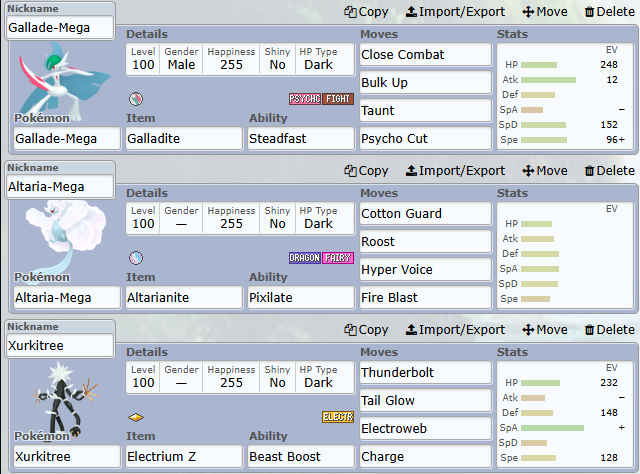
Task: Click Xurkitree's Def EV value 148
Action: tap(609, 413)
